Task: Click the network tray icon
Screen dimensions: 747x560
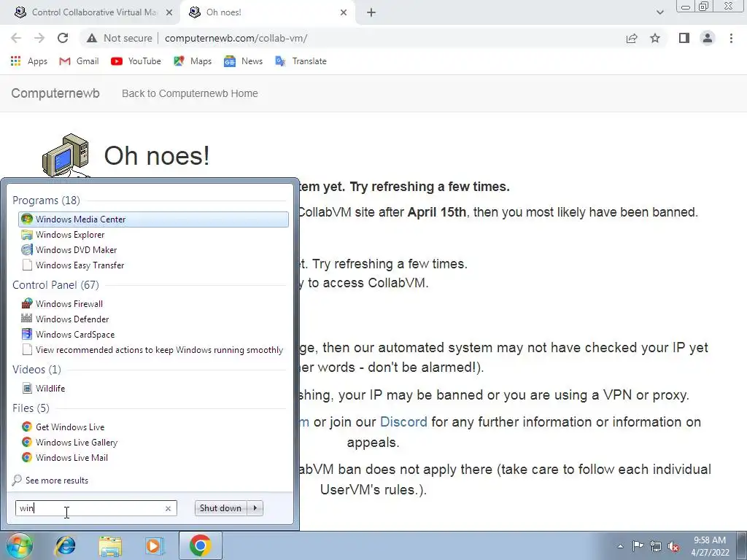Action: (x=656, y=546)
